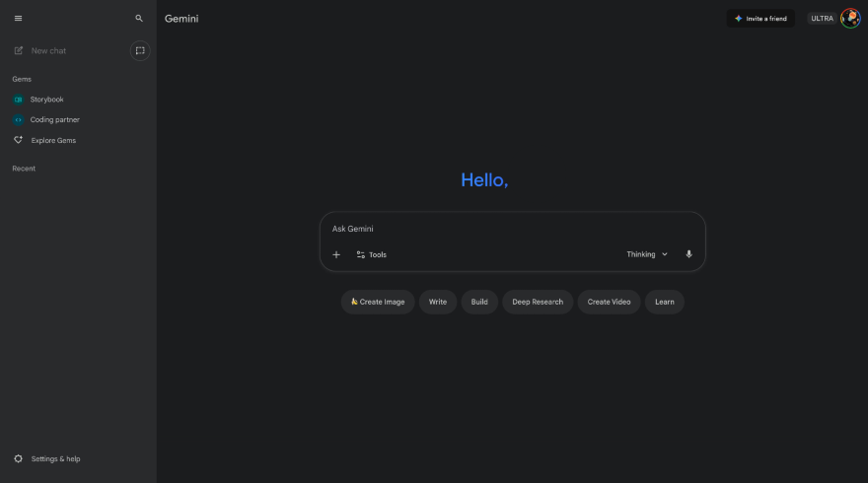Viewport: 868px width, 483px height.
Task: Click the Gemini title
Action: point(181,19)
